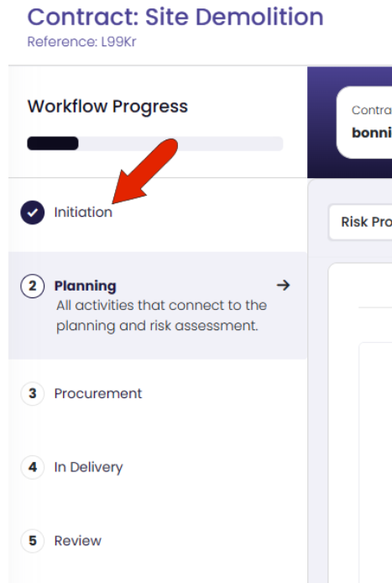Click the Planning stage description text
The width and height of the screenshot is (392, 583).
click(162, 315)
